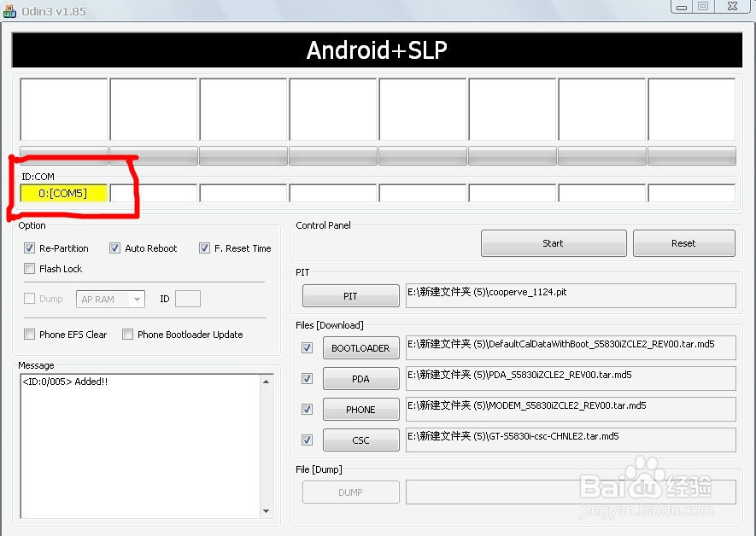Image resolution: width=756 pixels, height=536 pixels.
Task: Click the MODEM_S5830iZCLE2 file path field
Action: point(571,410)
